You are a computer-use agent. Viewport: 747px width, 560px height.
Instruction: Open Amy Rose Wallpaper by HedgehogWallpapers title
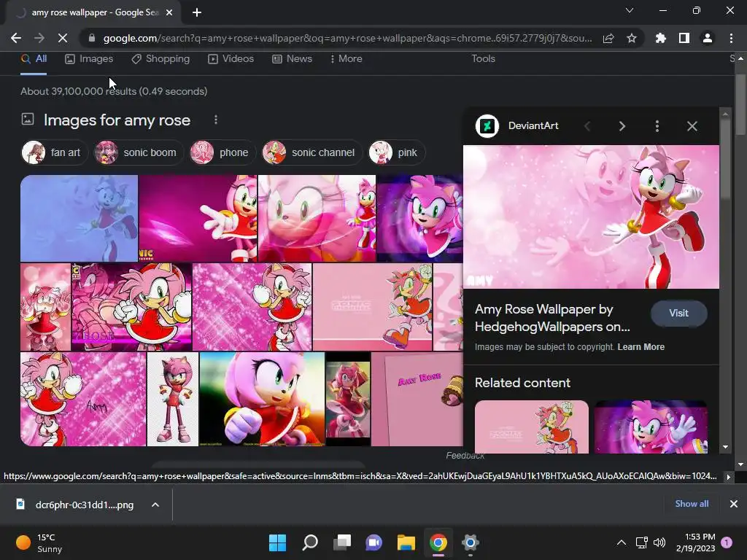[552, 318]
